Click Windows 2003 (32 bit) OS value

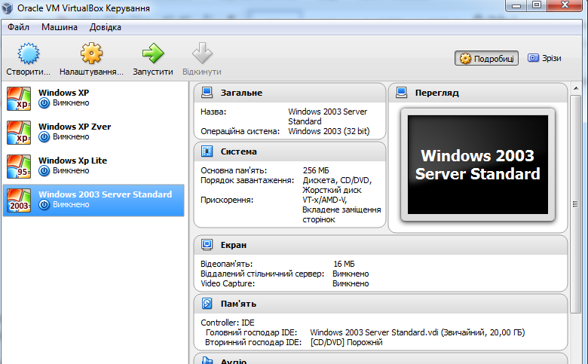point(329,131)
